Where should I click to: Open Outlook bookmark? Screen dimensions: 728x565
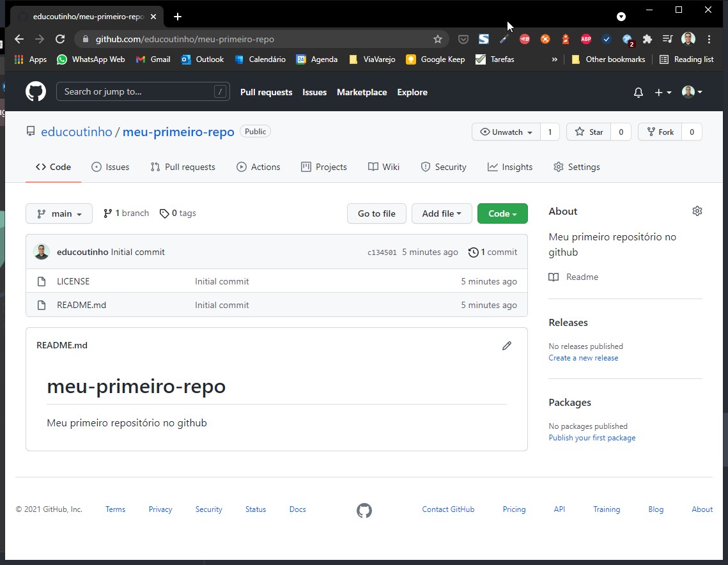pyautogui.click(x=203, y=59)
